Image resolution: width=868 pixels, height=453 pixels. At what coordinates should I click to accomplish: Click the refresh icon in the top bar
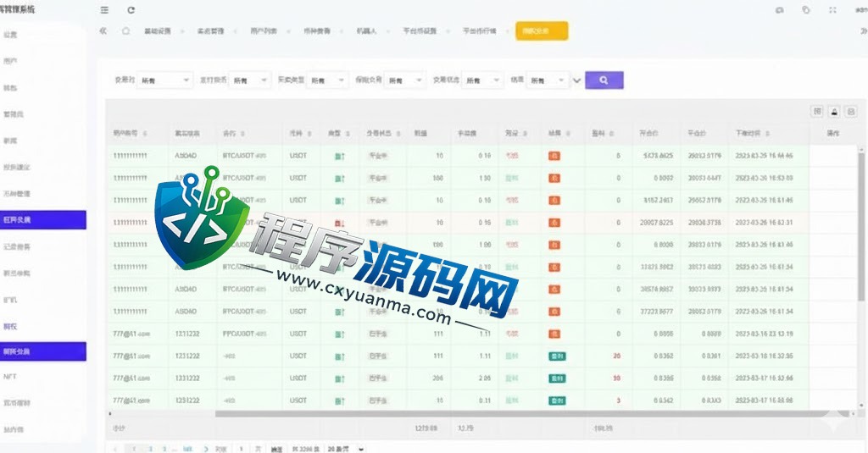click(x=131, y=10)
